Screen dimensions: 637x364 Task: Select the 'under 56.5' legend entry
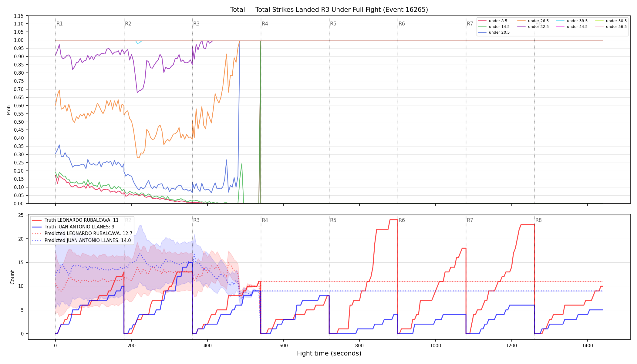[611, 27]
